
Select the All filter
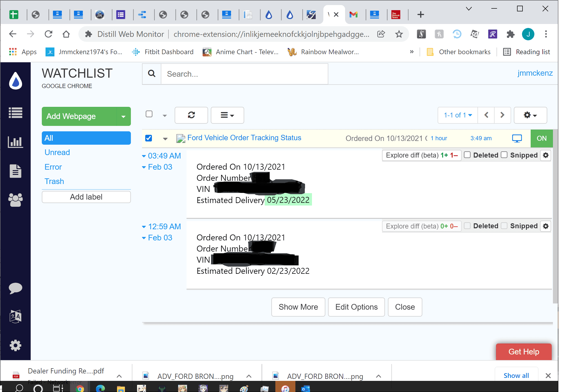86,138
